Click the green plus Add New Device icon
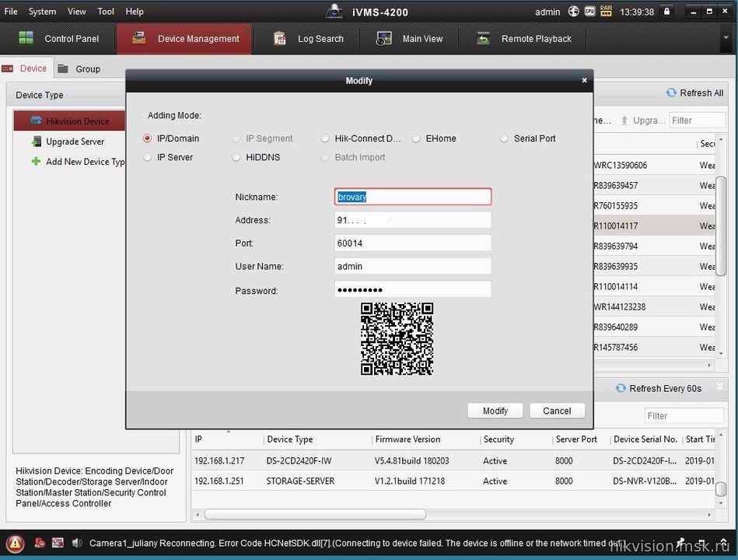The width and height of the screenshot is (738, 560). click(x=36, y=162)
